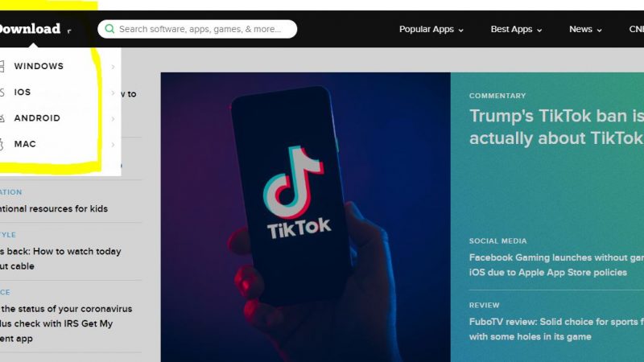Click the Windows logo icon in menu
Screen dimensions: 644x362
(2, 66)
